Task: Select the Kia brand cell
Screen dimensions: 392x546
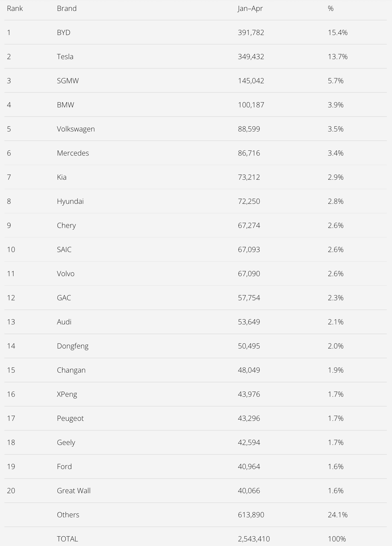Action: (x=61, y=177)
